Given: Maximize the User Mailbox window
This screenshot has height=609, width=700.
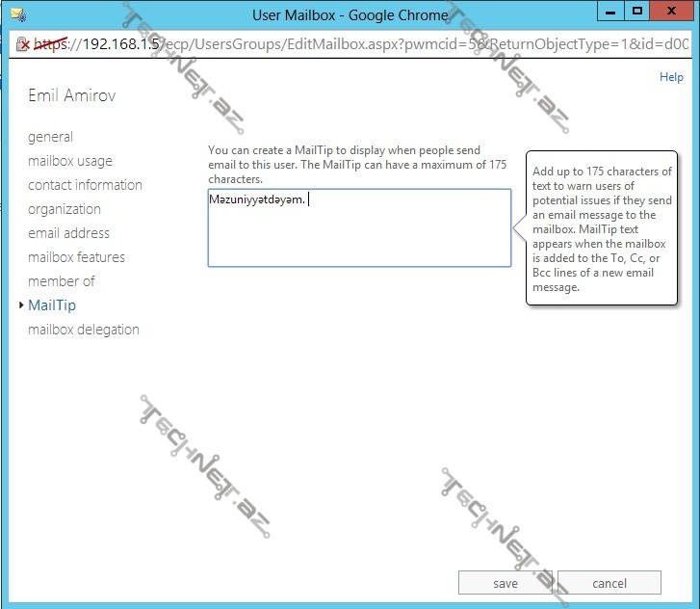Looking at the screenshot, I should coord(636,12).
